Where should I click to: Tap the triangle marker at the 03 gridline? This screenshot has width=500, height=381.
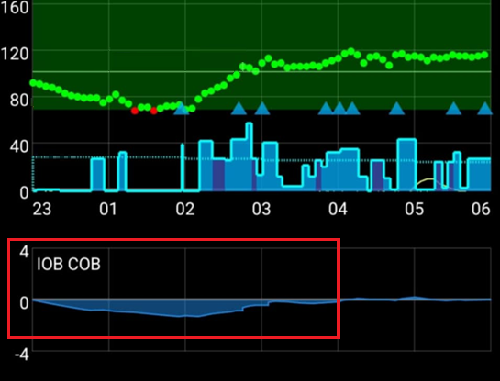pyautogui.click(x=262, y=108)
